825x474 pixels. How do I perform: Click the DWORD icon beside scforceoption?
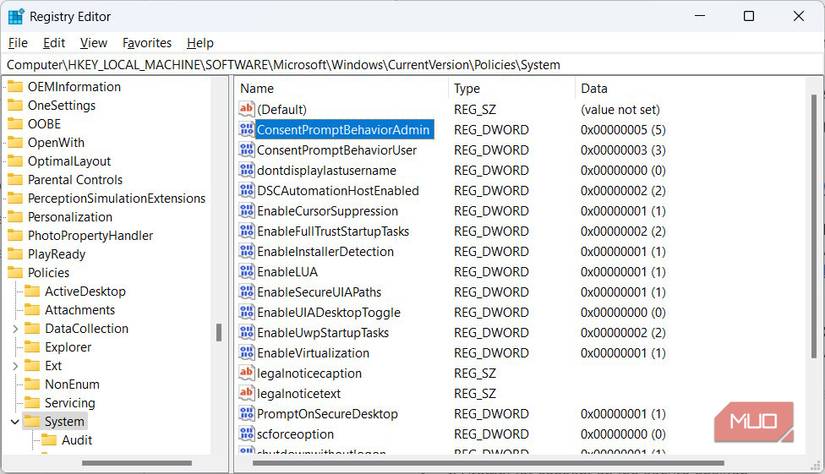point(246,434)
